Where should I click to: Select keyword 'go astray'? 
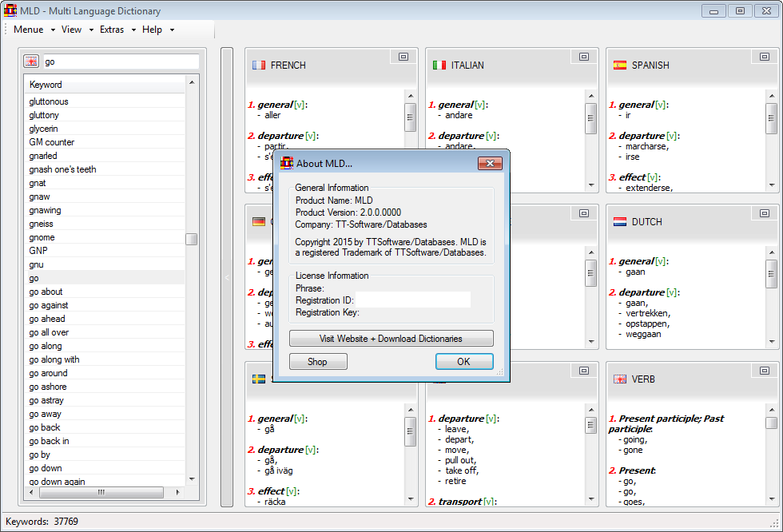105,400
